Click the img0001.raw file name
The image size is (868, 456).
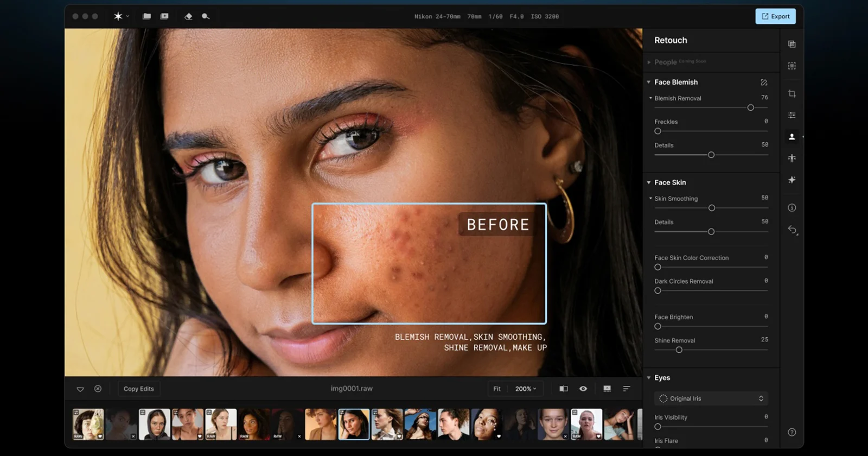click(352, 389)
